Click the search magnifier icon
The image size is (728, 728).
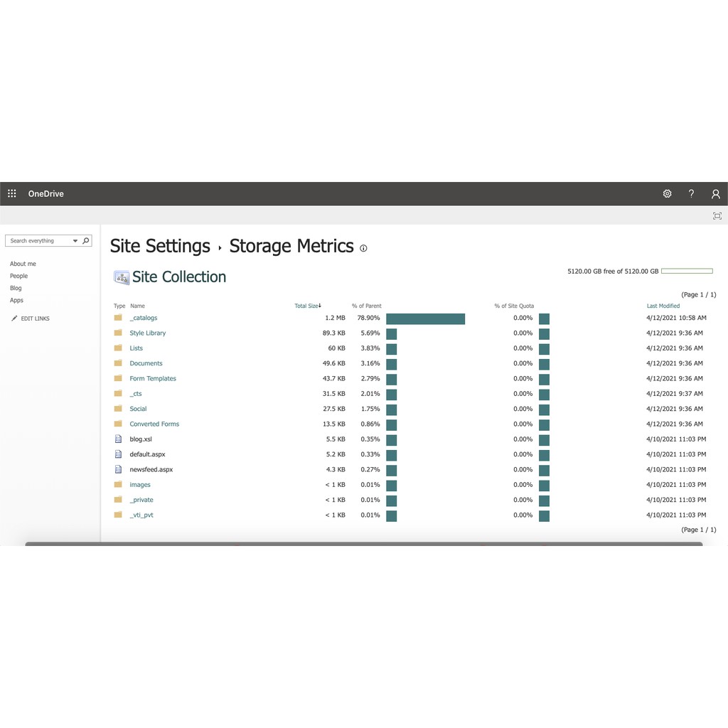pyautogui.click(x=86, y=241)
